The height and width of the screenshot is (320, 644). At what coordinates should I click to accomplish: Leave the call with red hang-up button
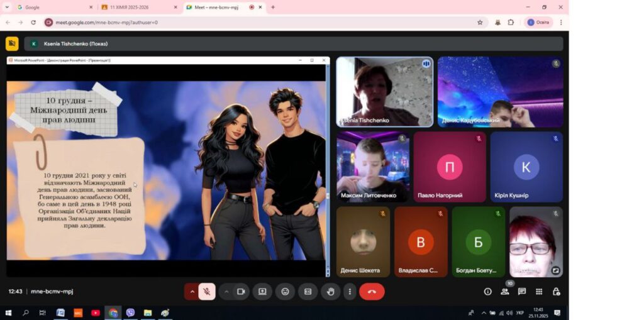(372, 292)
